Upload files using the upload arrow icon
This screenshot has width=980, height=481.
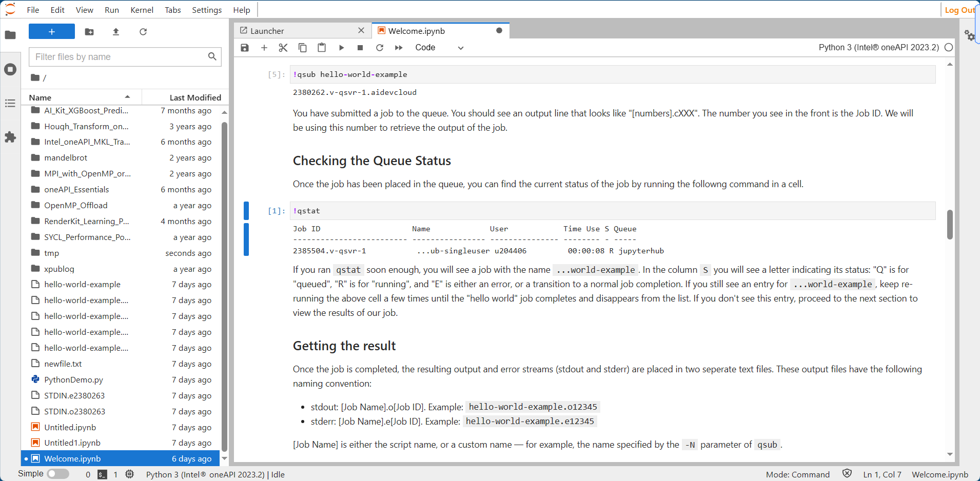click(x=116, y=32)
